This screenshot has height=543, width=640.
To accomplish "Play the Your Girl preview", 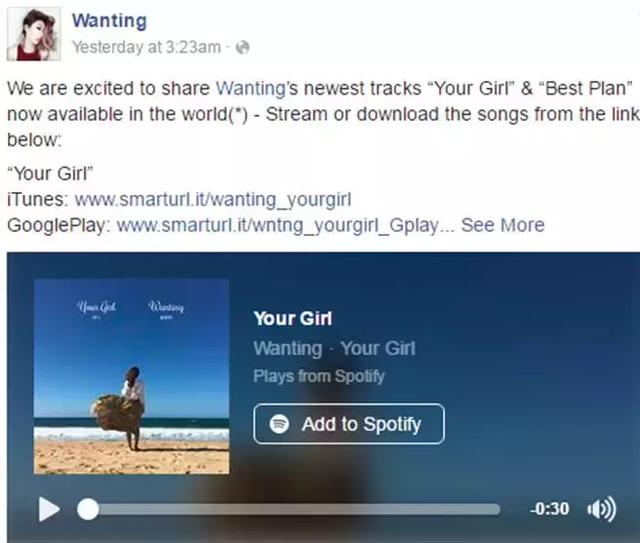I will pos(49,509).
